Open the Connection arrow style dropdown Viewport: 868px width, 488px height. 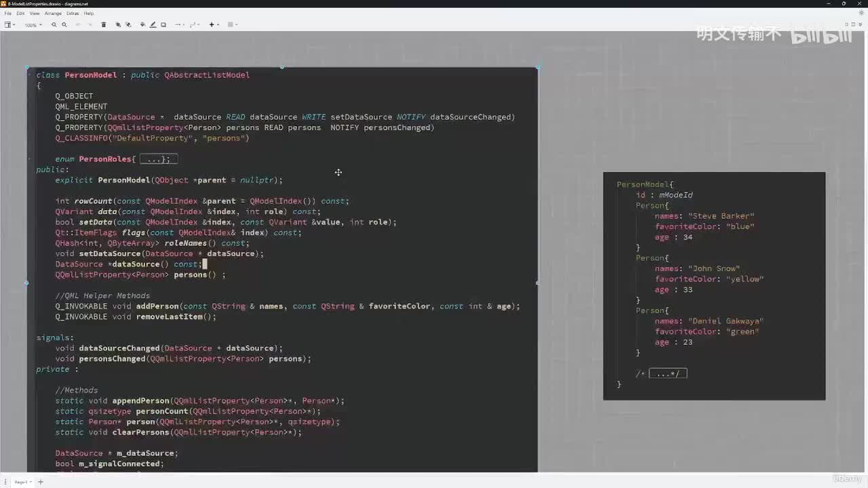tap(180, 25)
